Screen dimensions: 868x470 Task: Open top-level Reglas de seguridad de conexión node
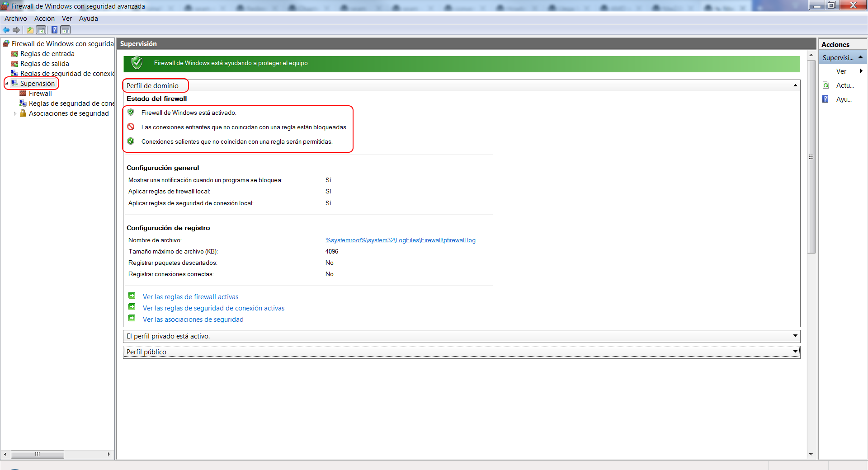pyautogui.click(x=67, y=74)
